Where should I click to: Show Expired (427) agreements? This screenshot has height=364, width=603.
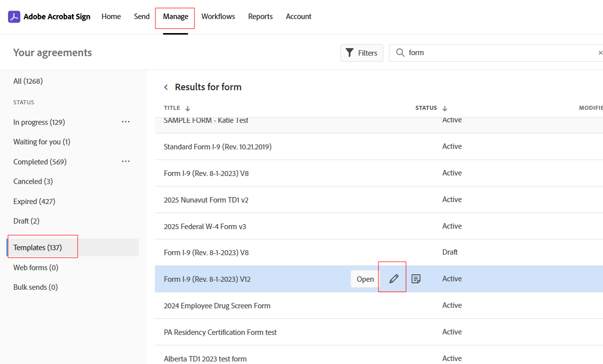click(34, 201)
